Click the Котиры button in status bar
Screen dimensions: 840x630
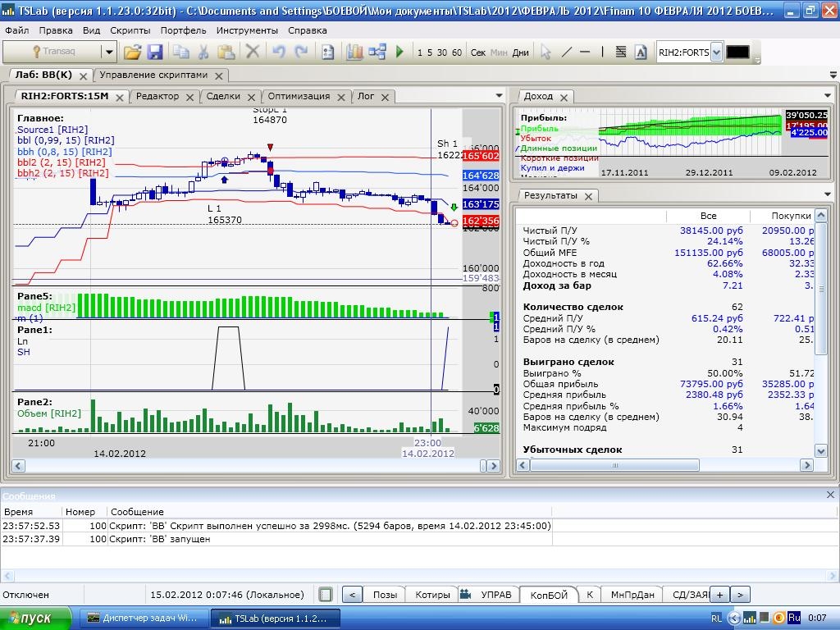pyautogui.click(x=432, y=595)
